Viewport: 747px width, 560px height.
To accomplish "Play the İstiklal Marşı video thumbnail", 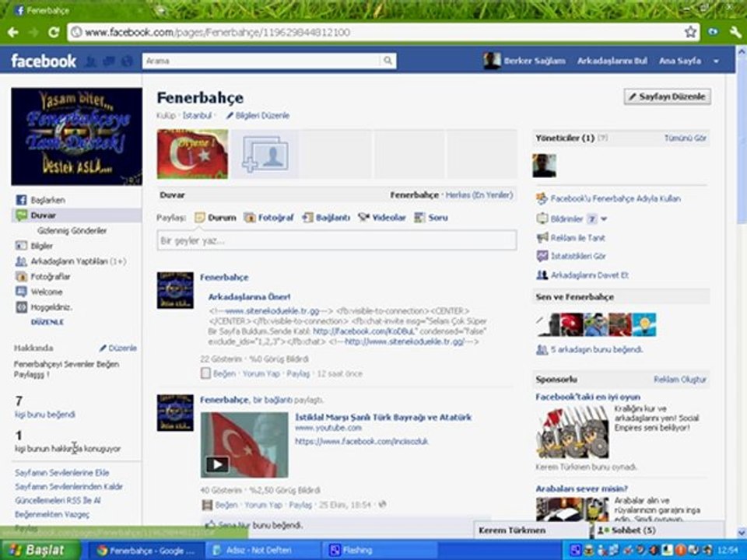I will click(244, 445).
